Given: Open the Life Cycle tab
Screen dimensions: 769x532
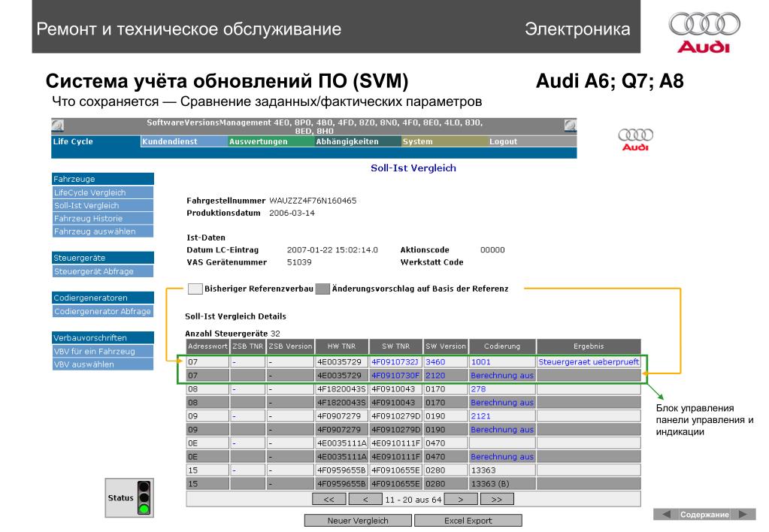Looking at the screenshot, I should point(95,141).
